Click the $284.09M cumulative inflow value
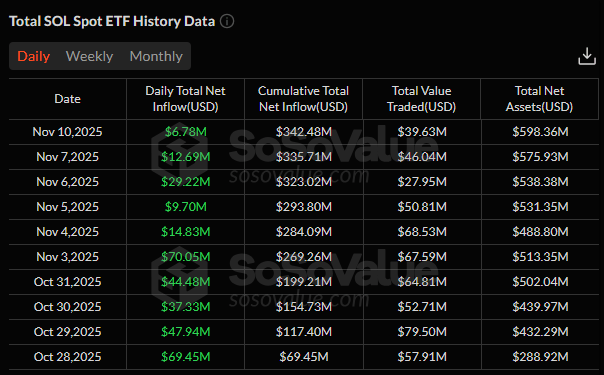Viewport: 604px width, 375px height. point(304,232)
